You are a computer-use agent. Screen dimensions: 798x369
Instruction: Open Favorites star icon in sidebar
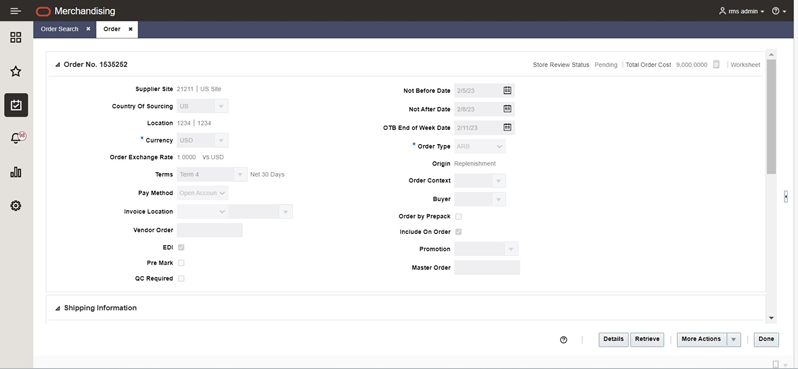coord(16,71)
